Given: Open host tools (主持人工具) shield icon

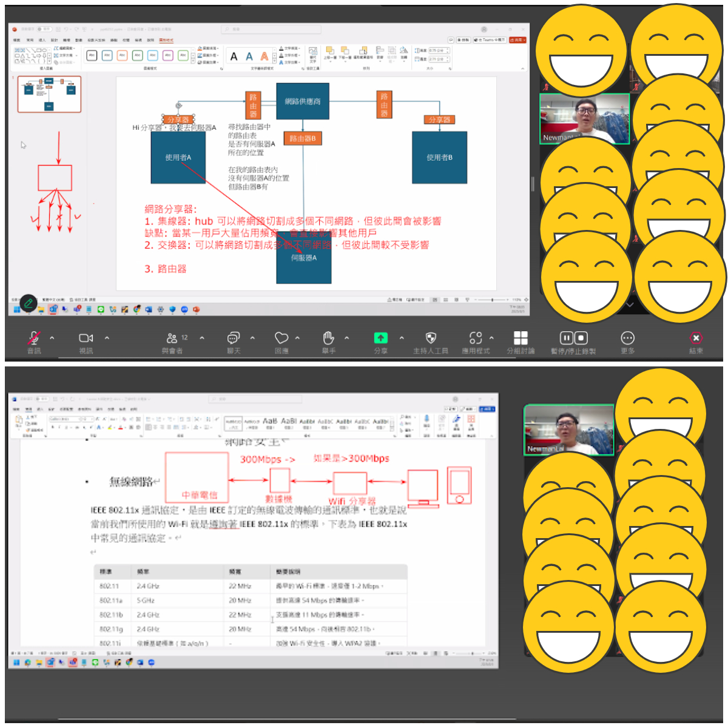Looking at the screenshot, I should [x=431, y=339].
